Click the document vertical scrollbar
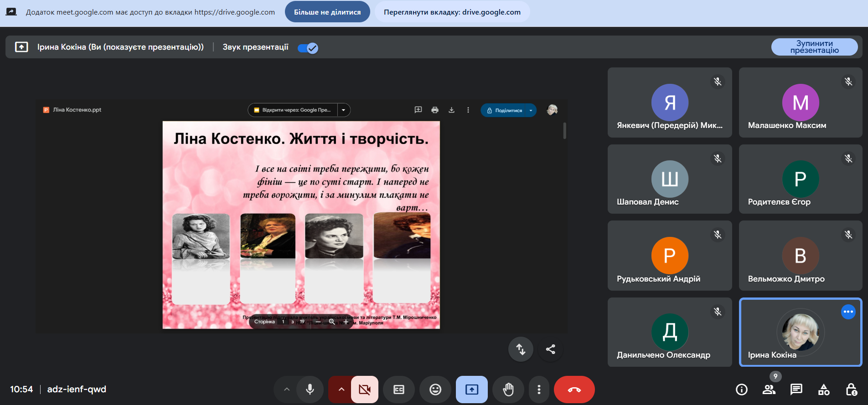This screenshot has width=868, height=405. [565, 131]
